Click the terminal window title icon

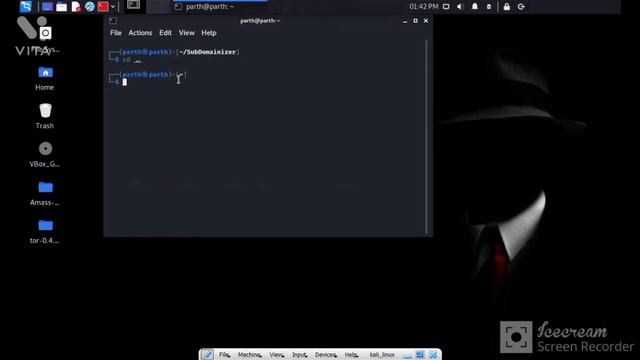click(113, 20)
